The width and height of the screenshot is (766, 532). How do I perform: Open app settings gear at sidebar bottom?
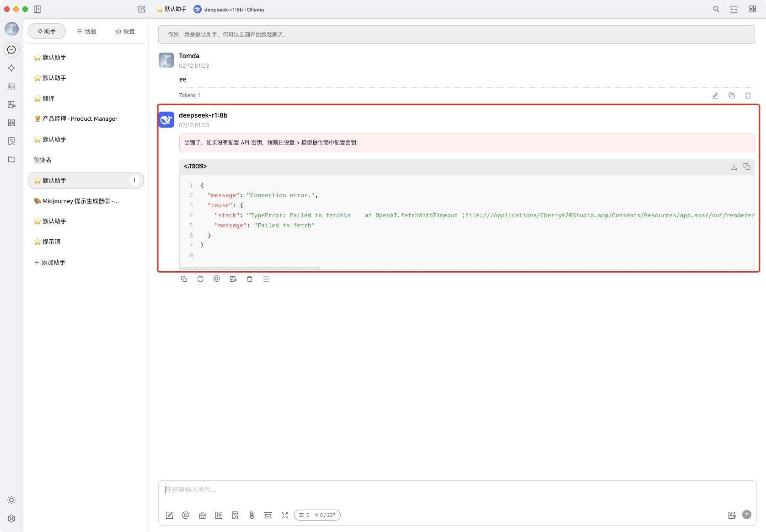point(11,518)
